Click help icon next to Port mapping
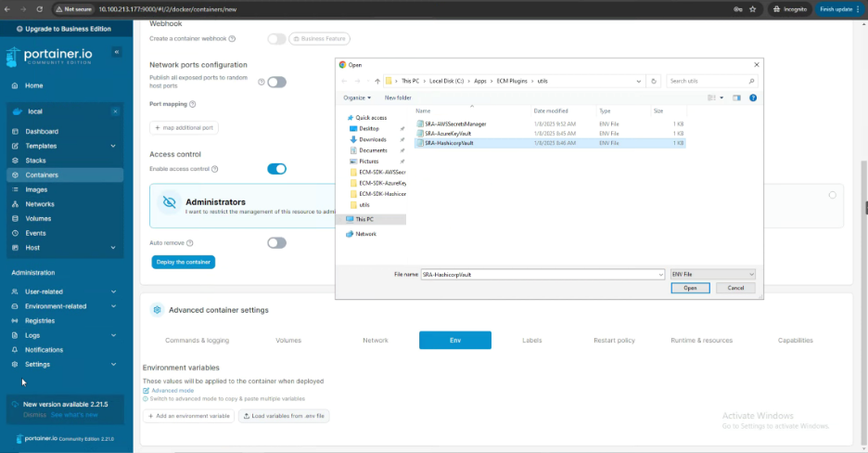Screen dimensions: 868x453 coord(193,104)
